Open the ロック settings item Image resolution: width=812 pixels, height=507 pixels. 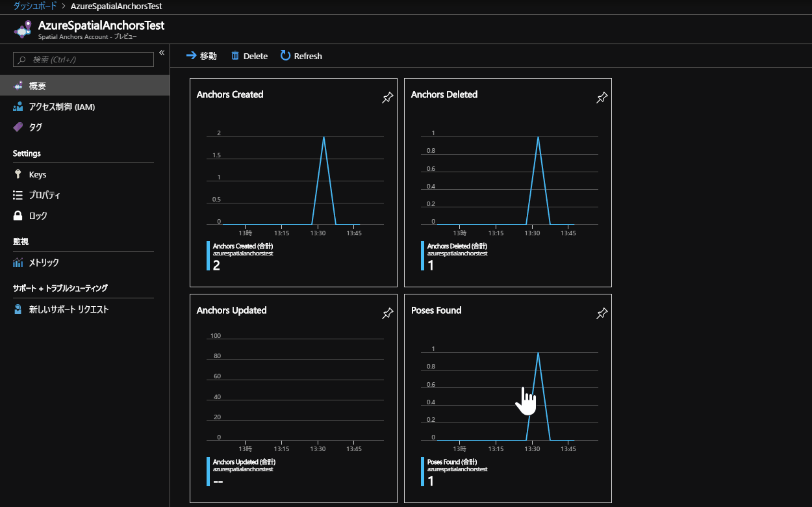38,216
